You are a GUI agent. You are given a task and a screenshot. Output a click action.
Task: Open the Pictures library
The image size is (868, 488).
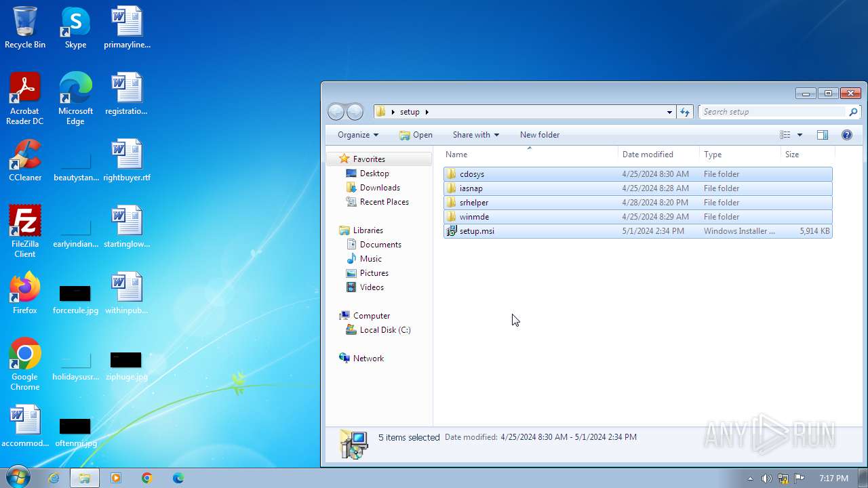click(x=374, y=273)
